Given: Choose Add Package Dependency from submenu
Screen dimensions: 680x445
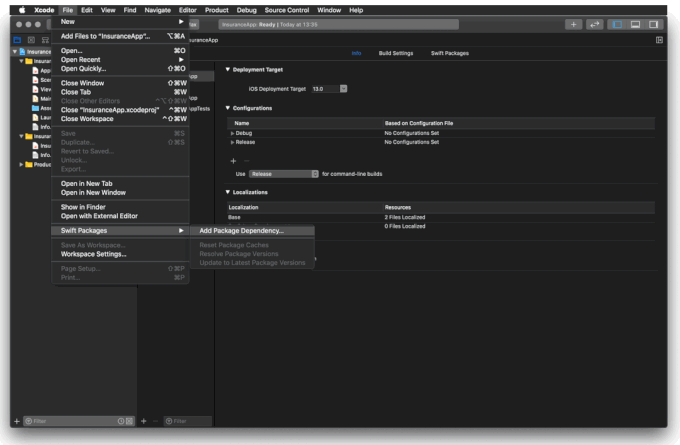Looking at the screenshot, I should (x=241, y=230).
